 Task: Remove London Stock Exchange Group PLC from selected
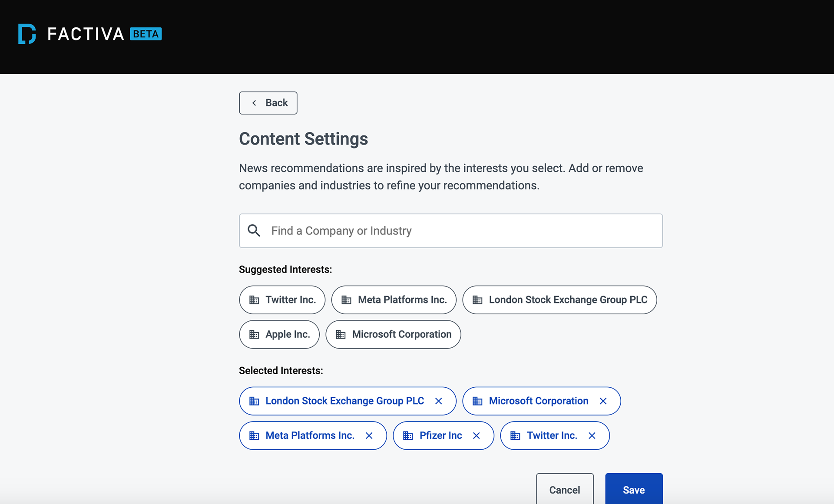tap(439, 401)
